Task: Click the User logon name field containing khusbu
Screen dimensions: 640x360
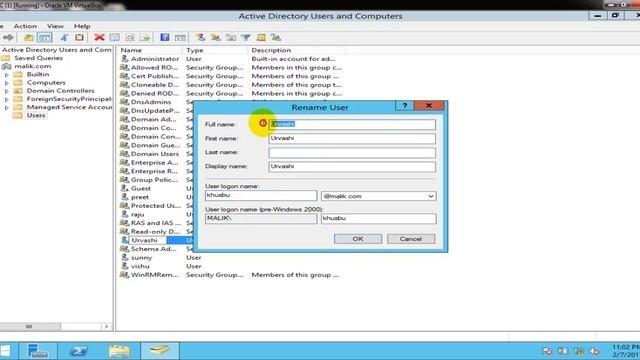Action: click(261, 196)
